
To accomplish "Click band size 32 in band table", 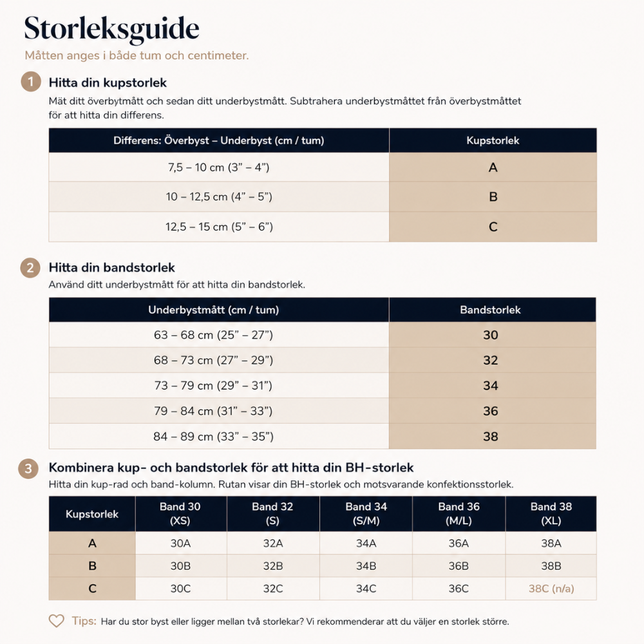I will point(490,360).
